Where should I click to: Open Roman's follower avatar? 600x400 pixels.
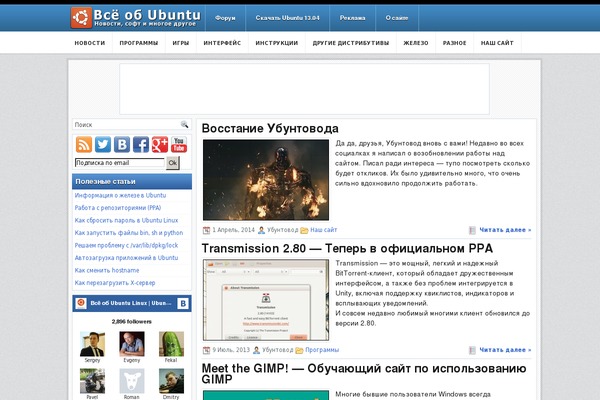click(132, 381)
